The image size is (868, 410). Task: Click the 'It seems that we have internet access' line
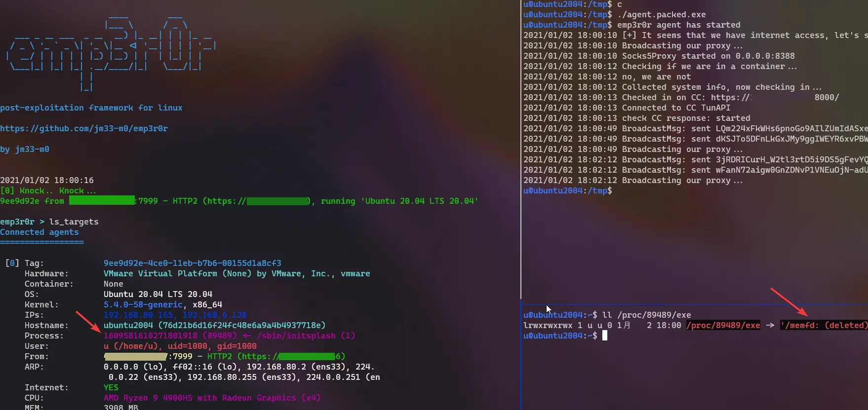pos(696,35)
